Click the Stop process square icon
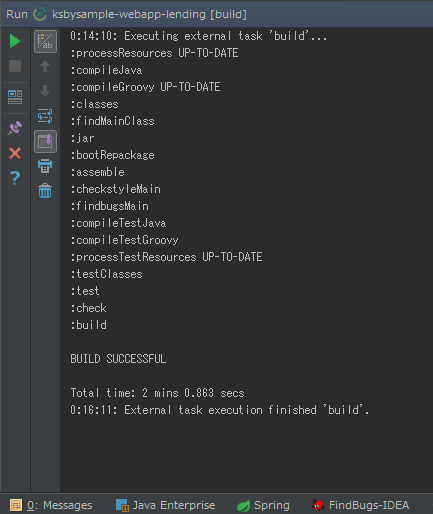The width and height of the screenshot is (433, 514). [x=15, y=66]
